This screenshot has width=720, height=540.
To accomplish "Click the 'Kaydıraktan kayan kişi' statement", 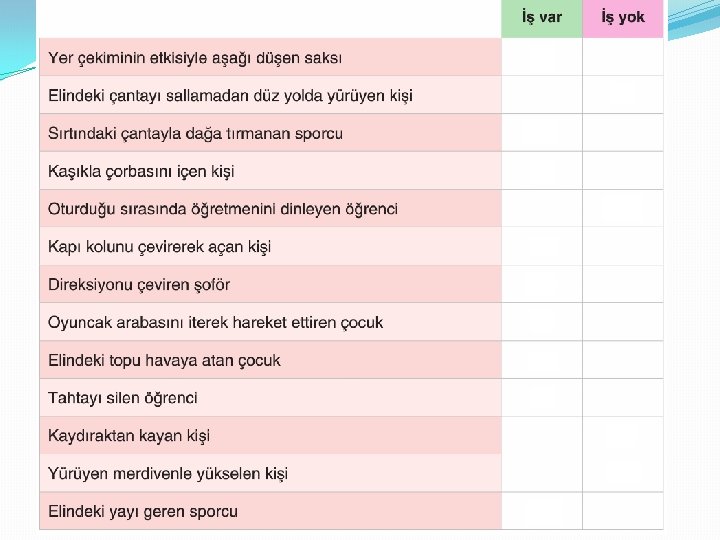I will [129, 436].
